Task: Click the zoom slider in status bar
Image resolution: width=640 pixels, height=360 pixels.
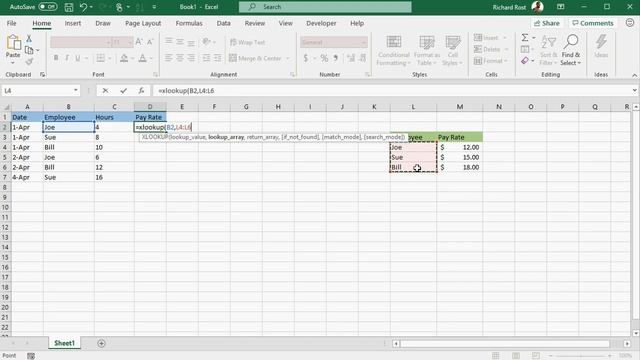Action: pyautogui.click(x=580, y=356)
